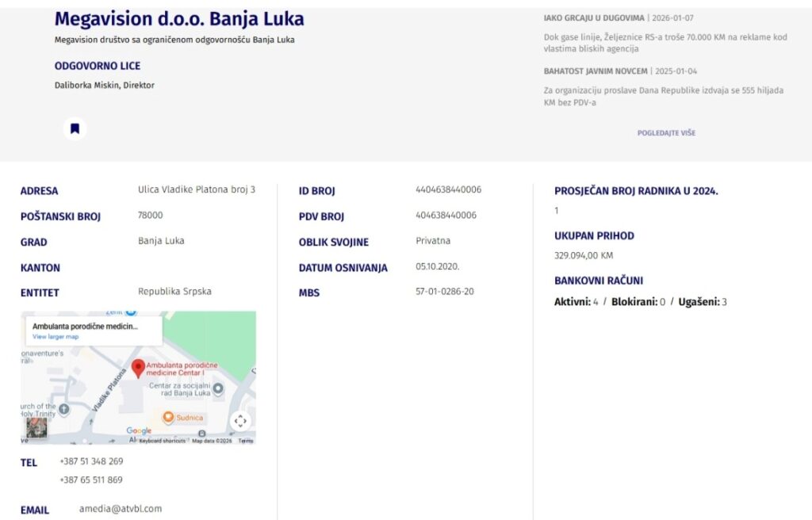This screenshot has height=520, width=812.
Task: Click mobile number +387 65 511 869
Action: tap(91, 480)
